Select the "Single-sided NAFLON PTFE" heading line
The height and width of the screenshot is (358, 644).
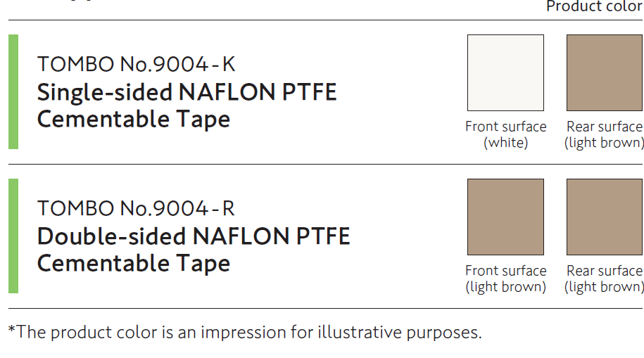(187, 92)
